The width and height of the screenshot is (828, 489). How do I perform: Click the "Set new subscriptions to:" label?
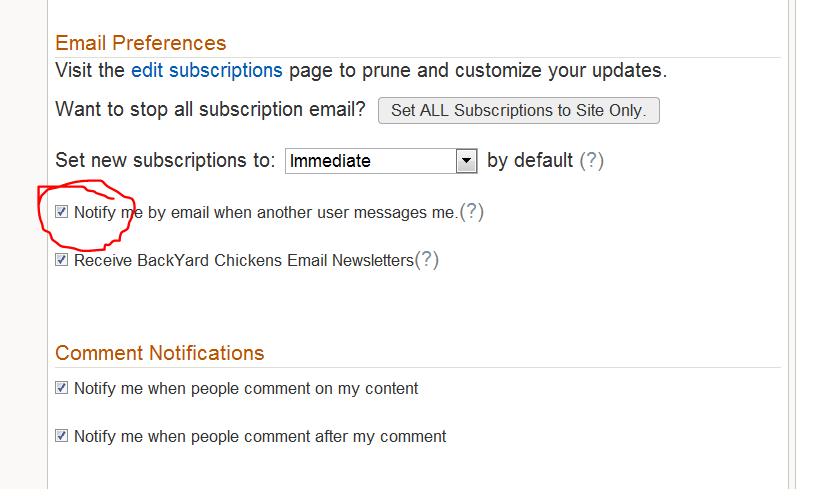165,160
